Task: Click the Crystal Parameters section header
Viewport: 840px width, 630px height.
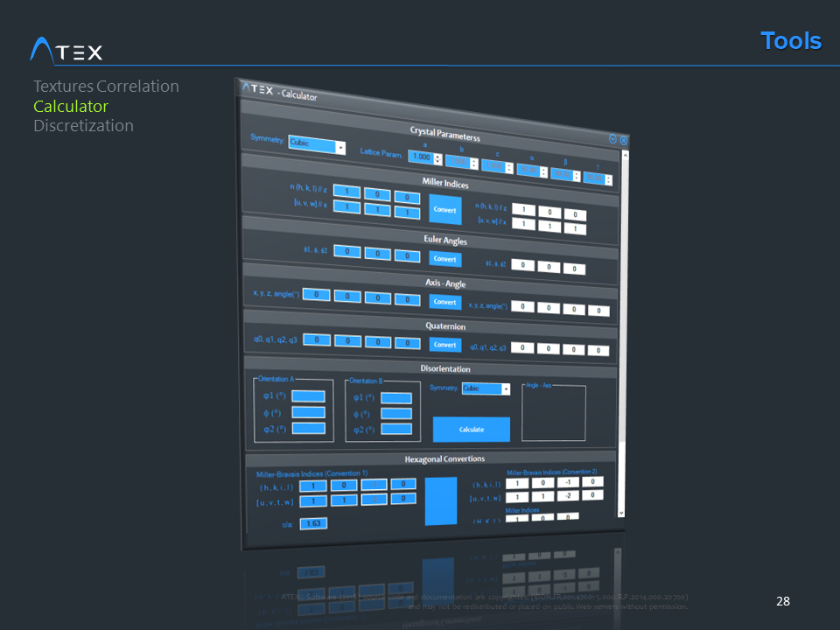Action: [444, 133]
